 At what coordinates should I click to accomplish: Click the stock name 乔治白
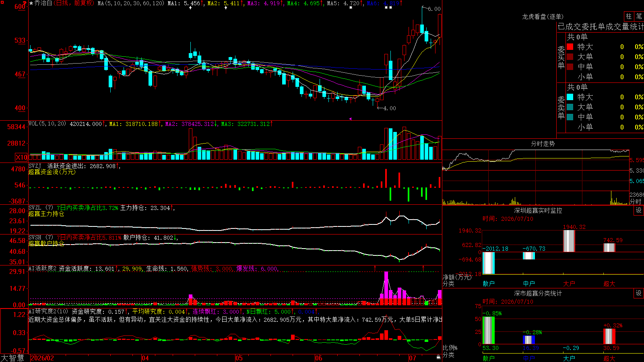coord(43,3)
